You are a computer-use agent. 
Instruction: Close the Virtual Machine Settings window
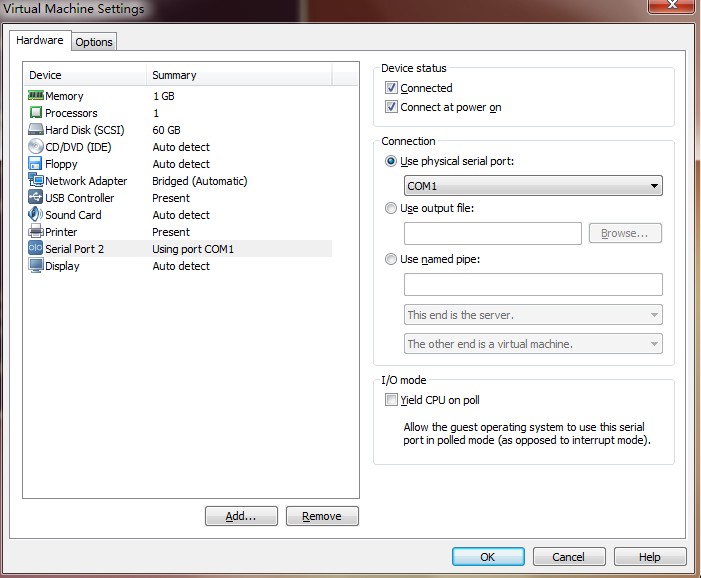pos(672,4)
